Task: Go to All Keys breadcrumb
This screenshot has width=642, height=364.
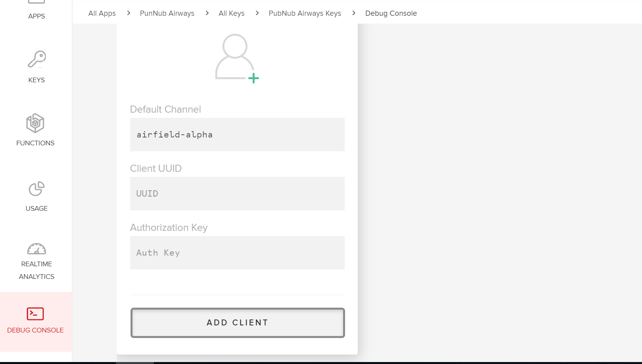Action: (231, 13)
